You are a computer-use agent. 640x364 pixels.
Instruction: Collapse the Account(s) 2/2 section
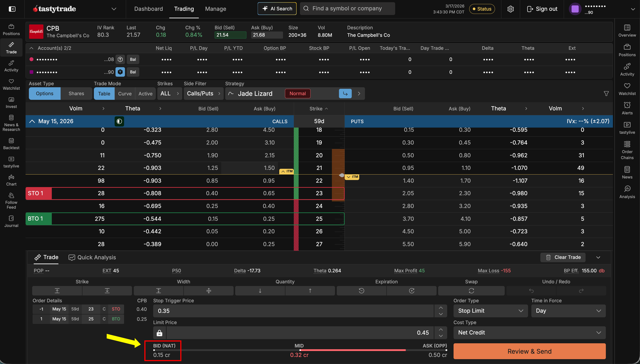click(x=31, y=48)
